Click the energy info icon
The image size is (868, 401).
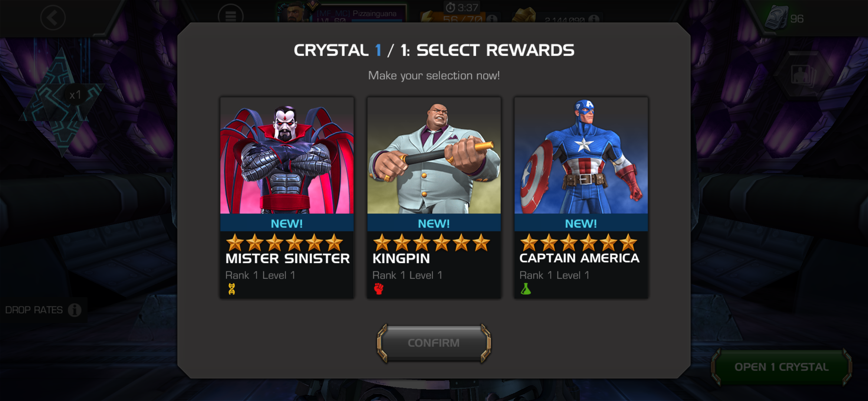pyautogui.click(x=492, y=19)
